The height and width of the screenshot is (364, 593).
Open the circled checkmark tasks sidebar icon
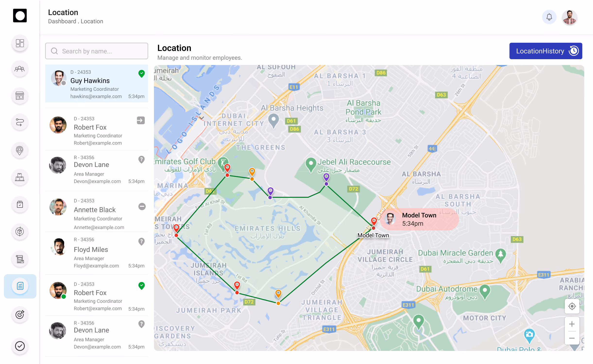pos(20,346)
